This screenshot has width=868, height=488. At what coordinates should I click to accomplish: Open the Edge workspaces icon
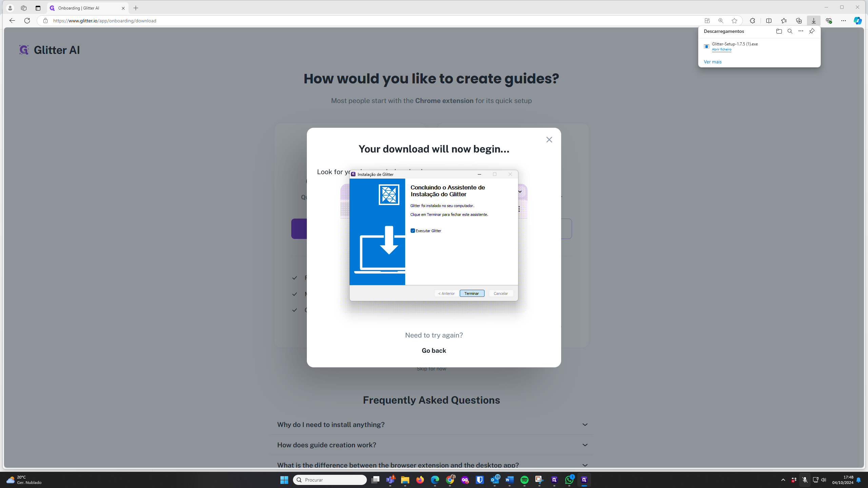coord(24,8)
